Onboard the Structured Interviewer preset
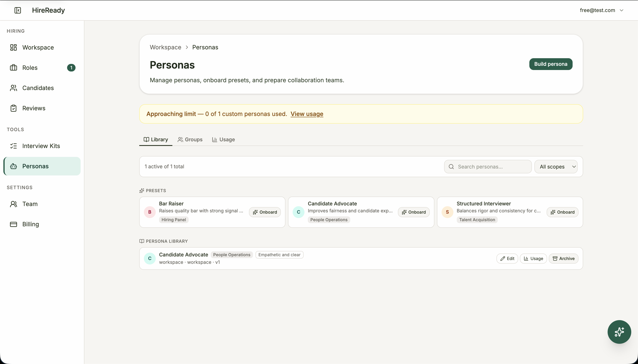Screen dimensions: 638x364 pyautogui.click(x=562, y=212)
